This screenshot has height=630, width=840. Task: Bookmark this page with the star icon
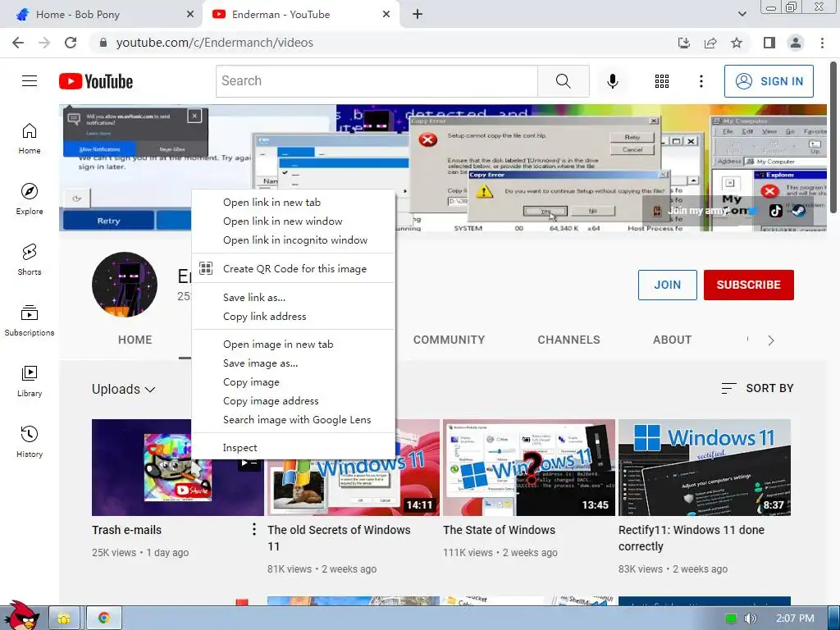coord(737,43)
